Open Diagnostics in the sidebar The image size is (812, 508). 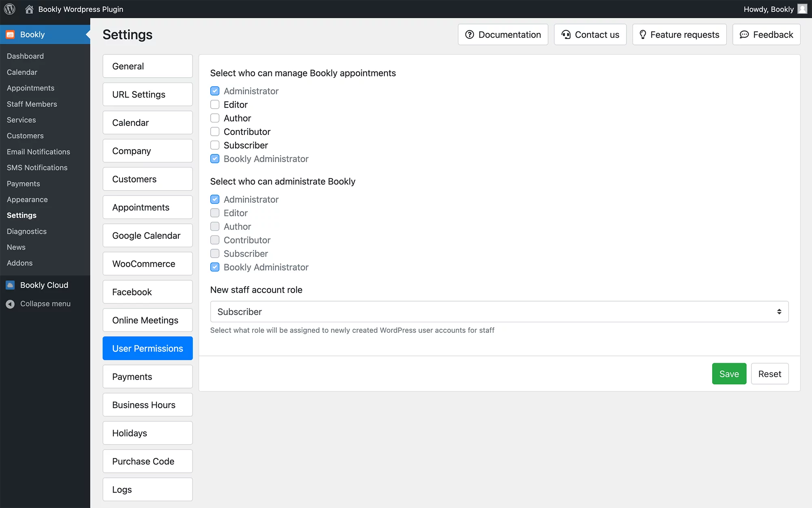(x=26, y=231)
